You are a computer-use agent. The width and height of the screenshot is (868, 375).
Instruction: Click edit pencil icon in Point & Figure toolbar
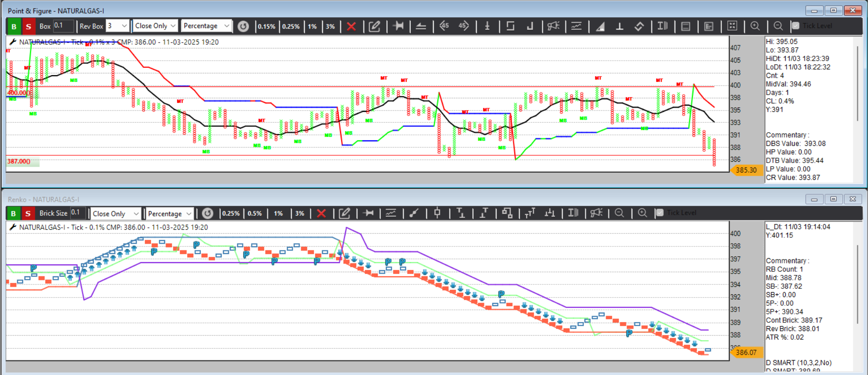click(x=375, y=26)
